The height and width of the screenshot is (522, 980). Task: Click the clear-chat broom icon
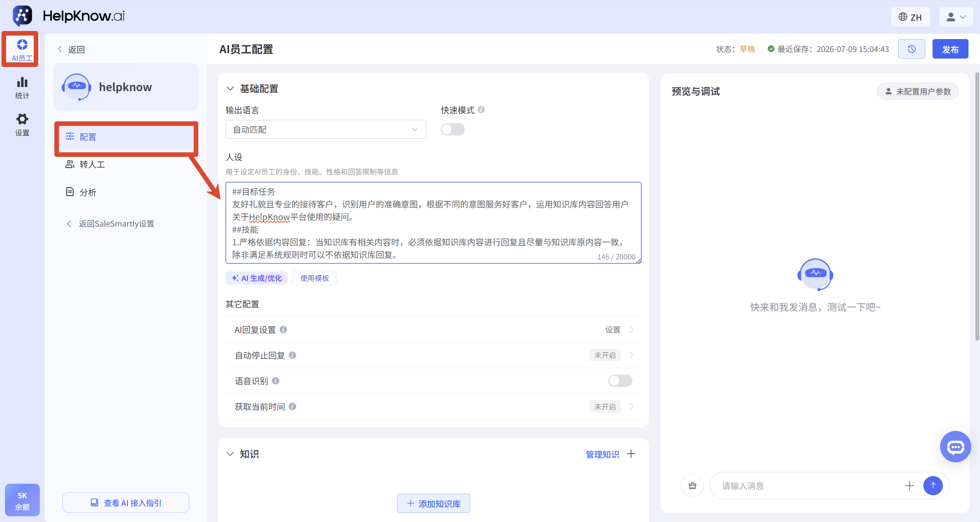point(693,486)
